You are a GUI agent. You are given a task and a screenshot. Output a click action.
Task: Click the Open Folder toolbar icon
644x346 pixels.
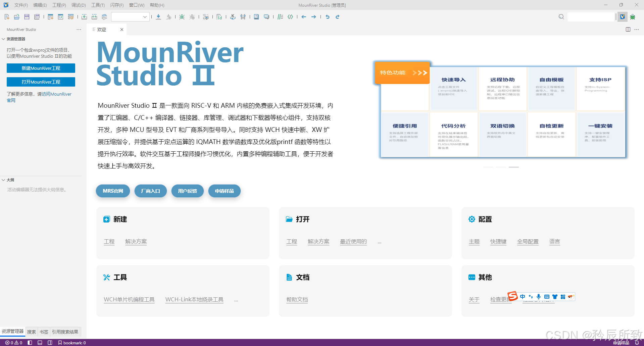point(17,17)
